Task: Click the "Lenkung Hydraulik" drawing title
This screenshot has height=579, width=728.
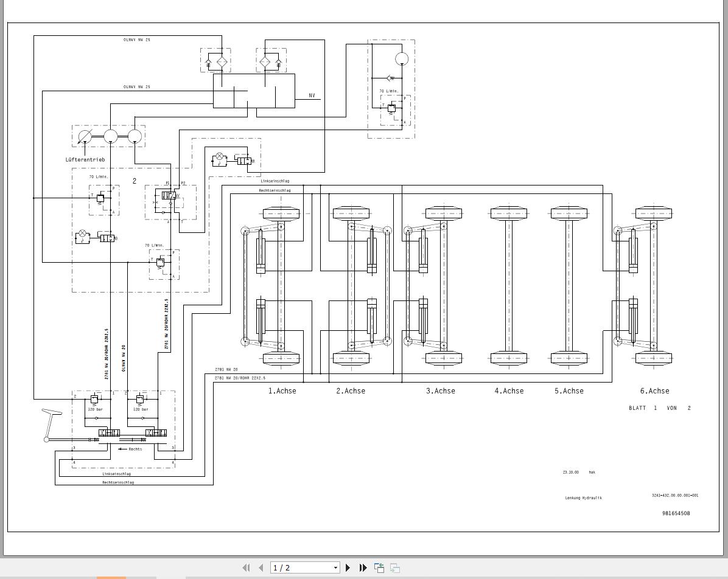Action: tap(583, 498)
